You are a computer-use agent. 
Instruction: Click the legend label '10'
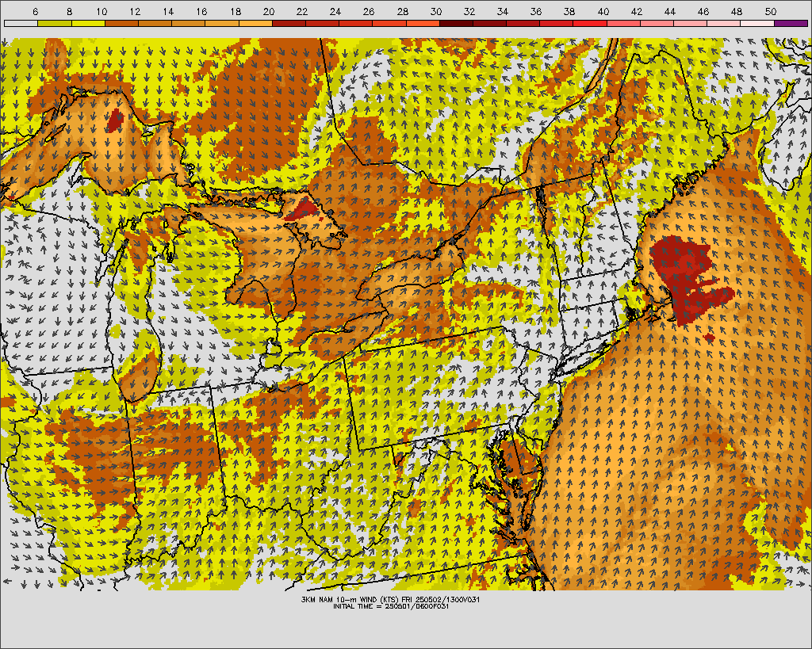(x=101, y=11)
